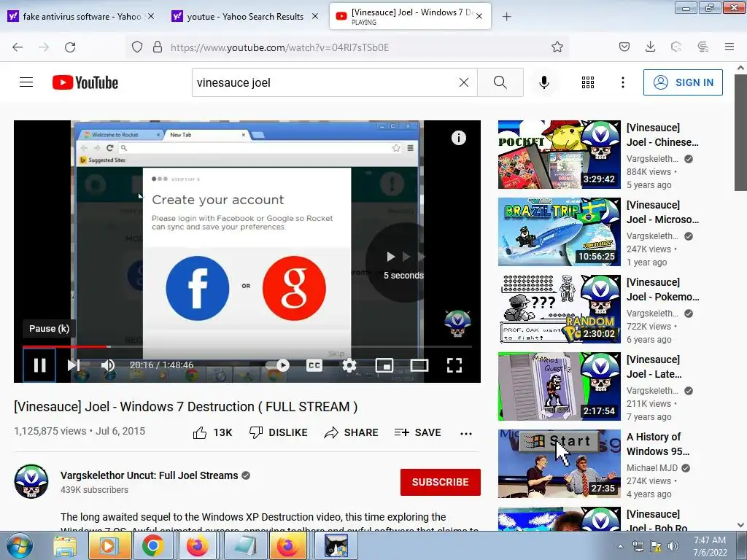Toggle the autoplay switch in player
Viewport: 747px width, 560px height.
coord(278,365)
